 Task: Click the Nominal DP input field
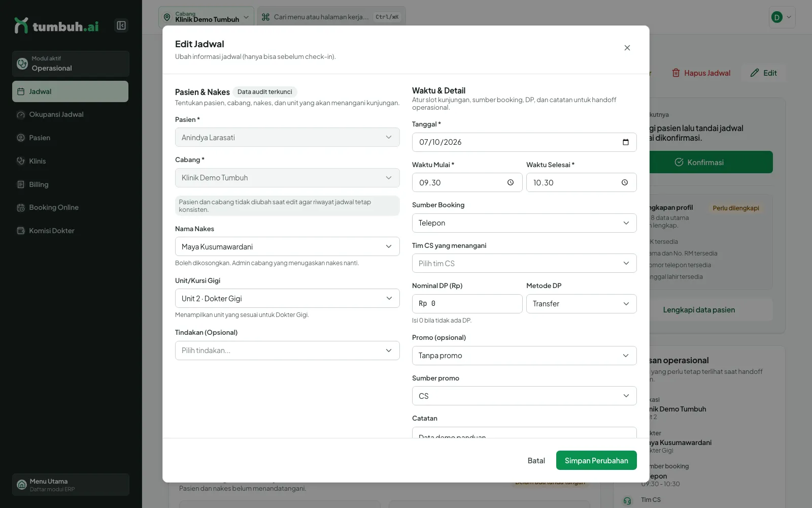[467, 304]
